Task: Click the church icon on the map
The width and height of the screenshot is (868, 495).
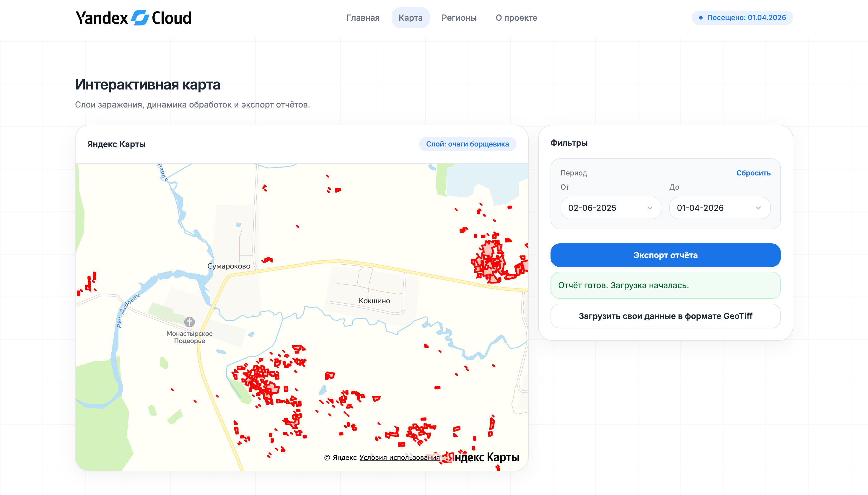Action: click(x=189, y=322)
